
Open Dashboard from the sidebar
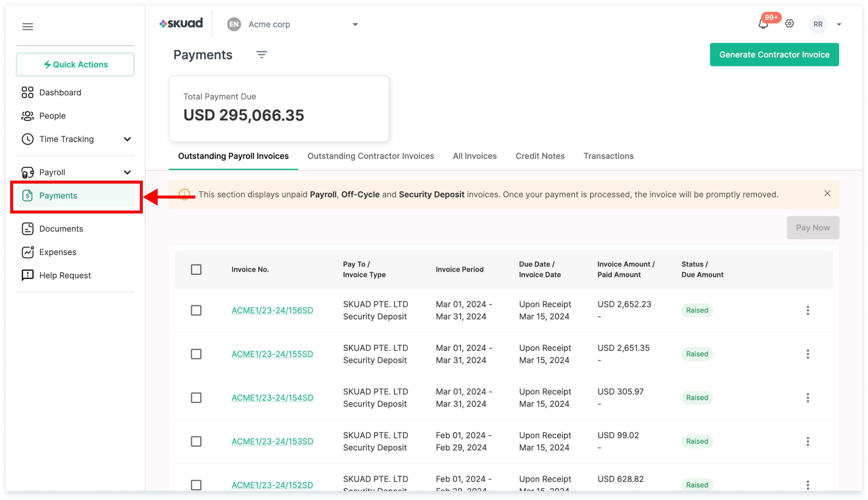click(60, 92)
